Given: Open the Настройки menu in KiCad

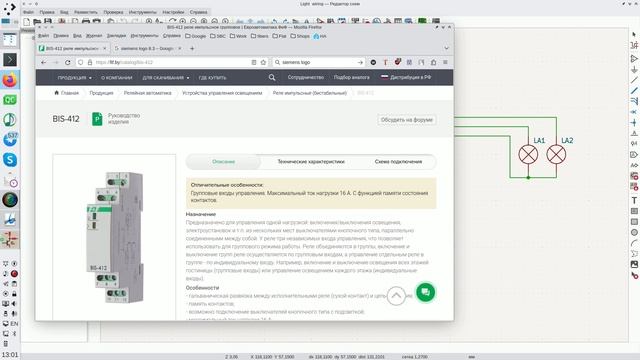Looking at the screenshot, I should [x=173, y=12].
